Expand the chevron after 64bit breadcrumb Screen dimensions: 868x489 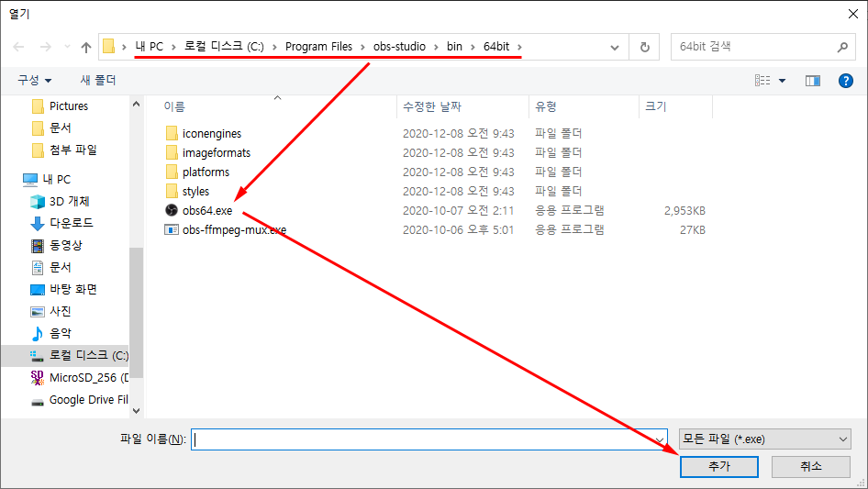tap(520, 47)
